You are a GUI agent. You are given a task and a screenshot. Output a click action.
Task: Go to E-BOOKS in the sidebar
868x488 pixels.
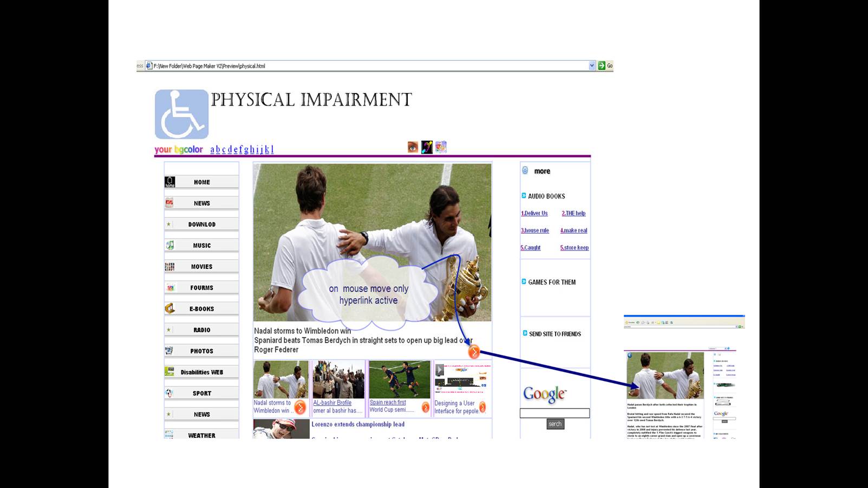tap(201, 309)
